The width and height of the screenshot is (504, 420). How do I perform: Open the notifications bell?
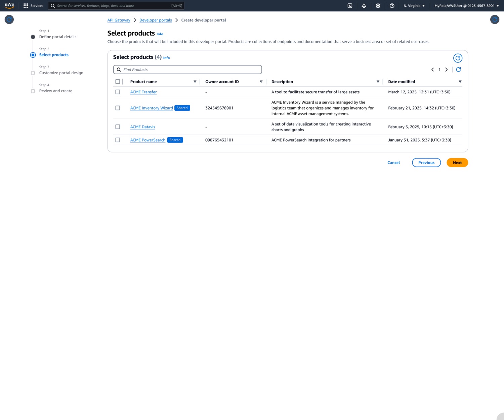pyautogui.click(x=364, y=6)
